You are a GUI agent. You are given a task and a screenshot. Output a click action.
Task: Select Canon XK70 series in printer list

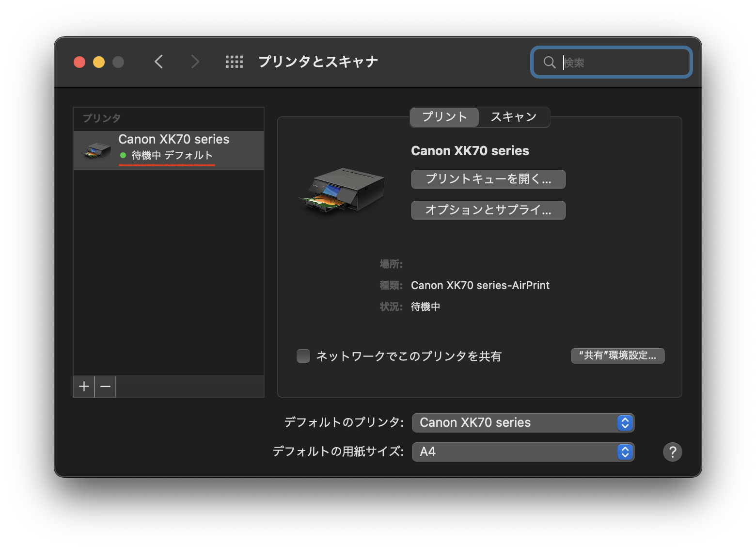tap(169, 150)
